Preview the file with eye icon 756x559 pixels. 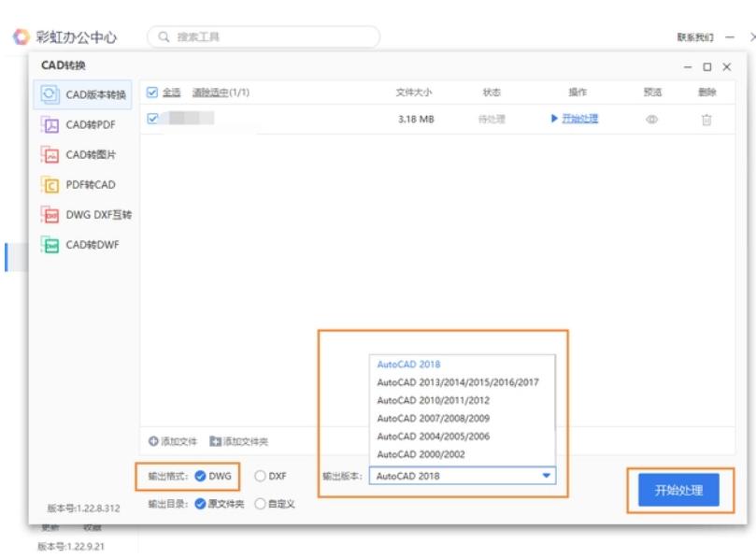coord(652,119)
